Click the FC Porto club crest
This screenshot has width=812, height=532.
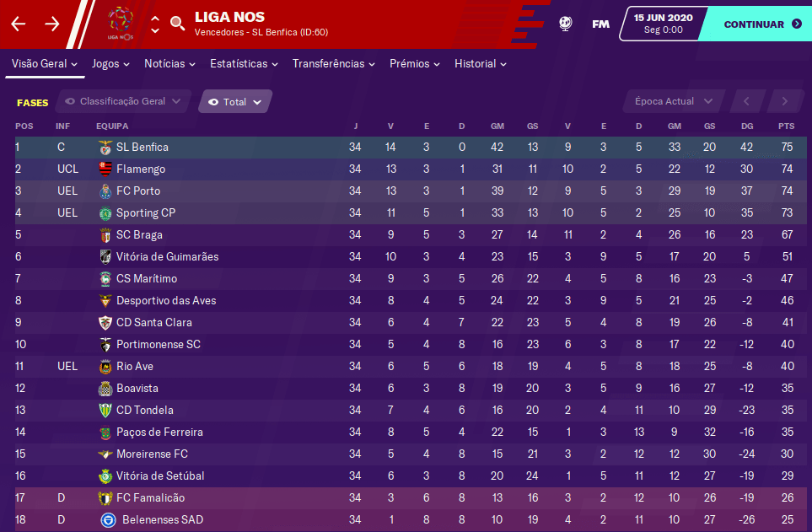[105, 191]
